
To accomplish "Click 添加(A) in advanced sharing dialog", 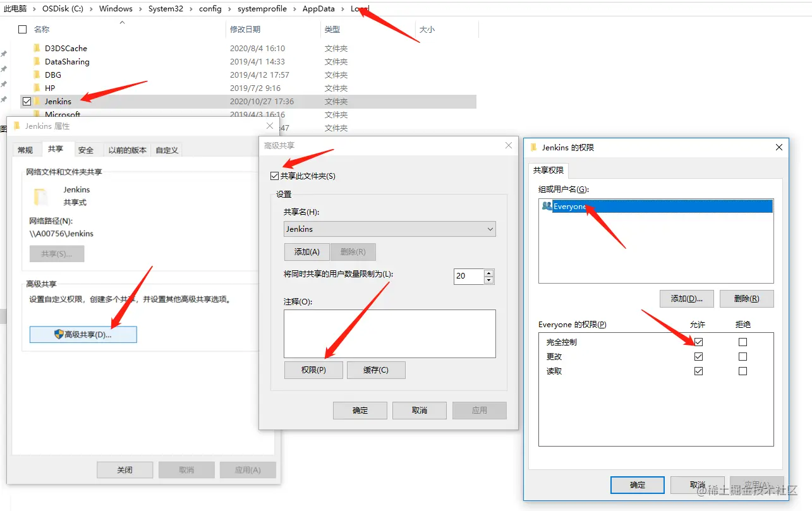I will [x=306, y=251].
